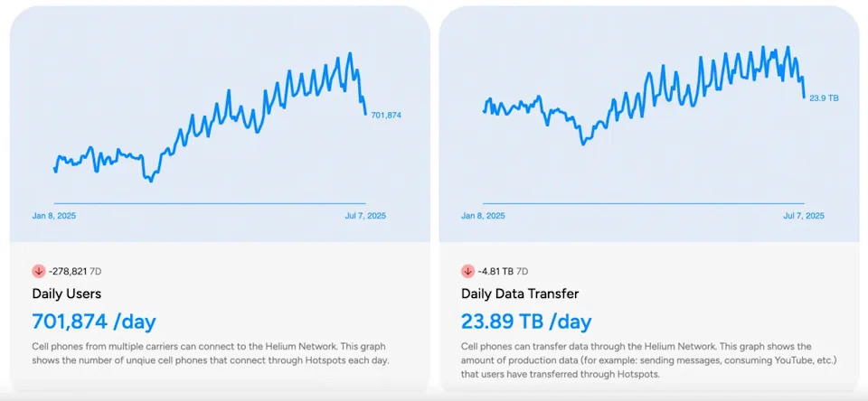The image size is (868, 401).
Task: Click the 23.9 TB end label on data chart
Action: pyautogui.click(x=825, y=98)
